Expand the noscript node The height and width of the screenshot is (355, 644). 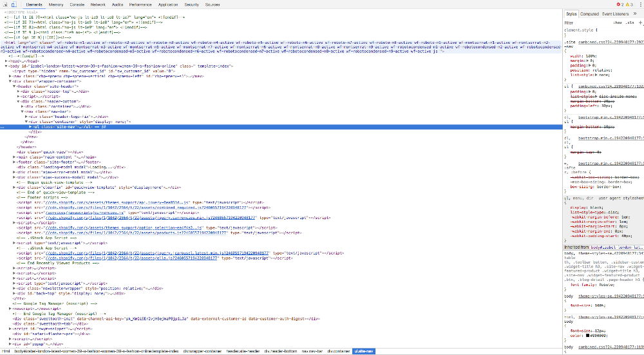click(10, 309)
